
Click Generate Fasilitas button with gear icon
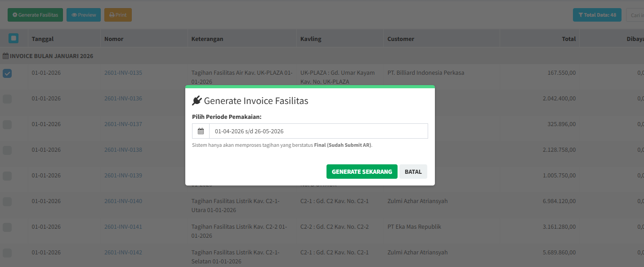35,15
